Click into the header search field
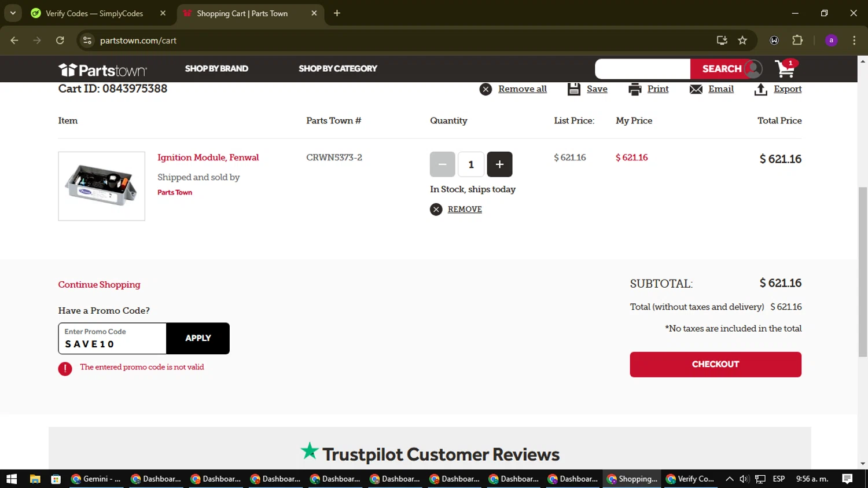This screenshot has height=488, width=868. coord(642,69)
